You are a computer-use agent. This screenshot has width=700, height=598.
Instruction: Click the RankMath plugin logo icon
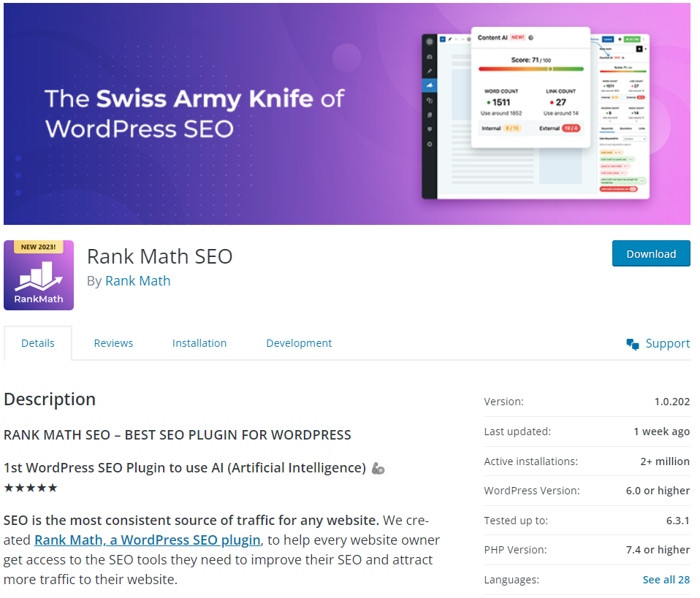point(39,275)
